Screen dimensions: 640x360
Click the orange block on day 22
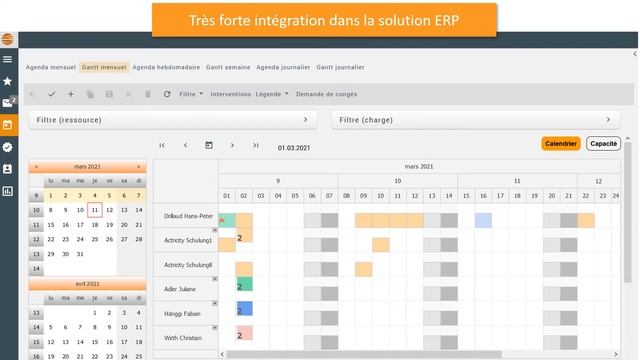(586, 220)
